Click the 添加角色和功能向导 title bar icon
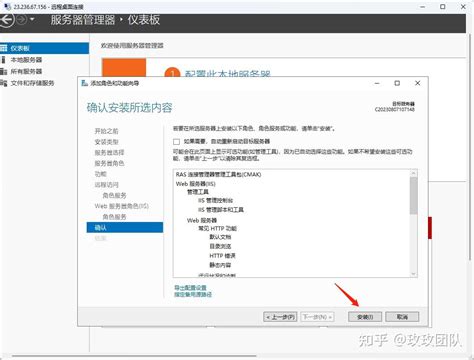Viewport: 474px width, 360px height. [x=85, y=83]
